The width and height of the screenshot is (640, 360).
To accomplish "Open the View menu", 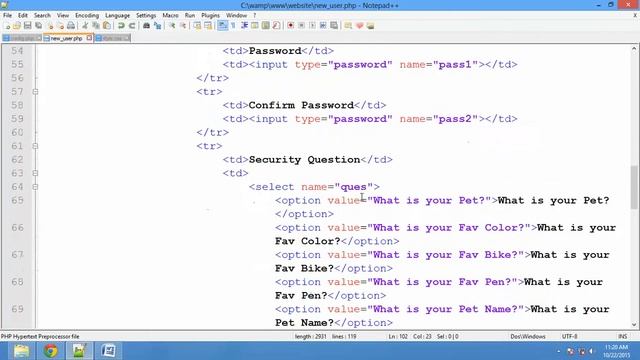I will [x=62, y=16].
